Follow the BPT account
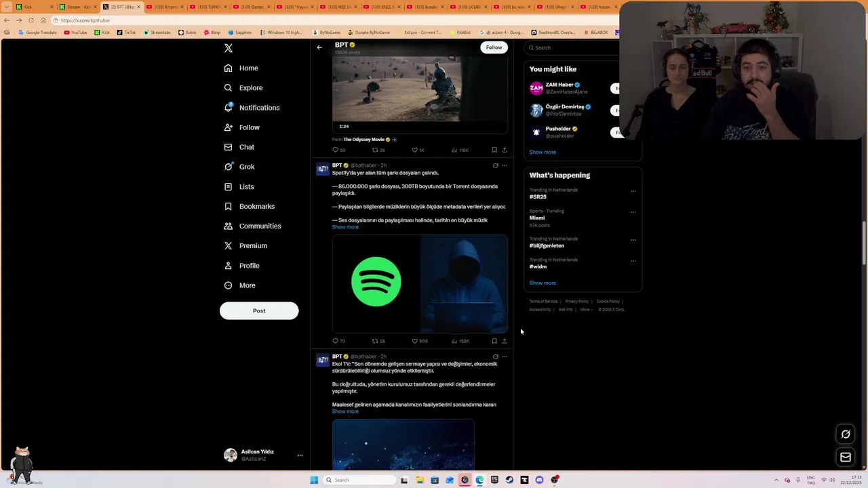Viewport: 868px width, 488px height. pos(494,47)
